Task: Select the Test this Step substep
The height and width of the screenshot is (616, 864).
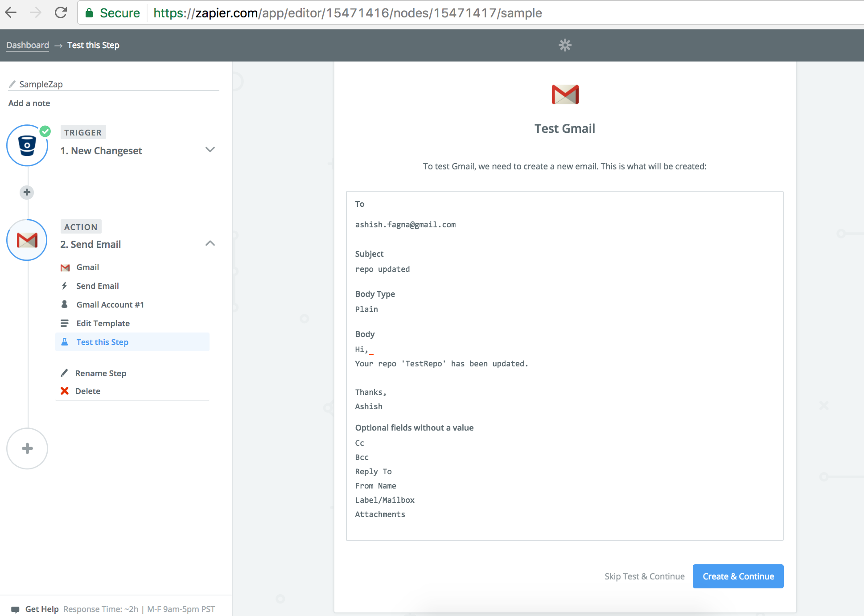Action: pyautogui.click(x=132, y=342)
